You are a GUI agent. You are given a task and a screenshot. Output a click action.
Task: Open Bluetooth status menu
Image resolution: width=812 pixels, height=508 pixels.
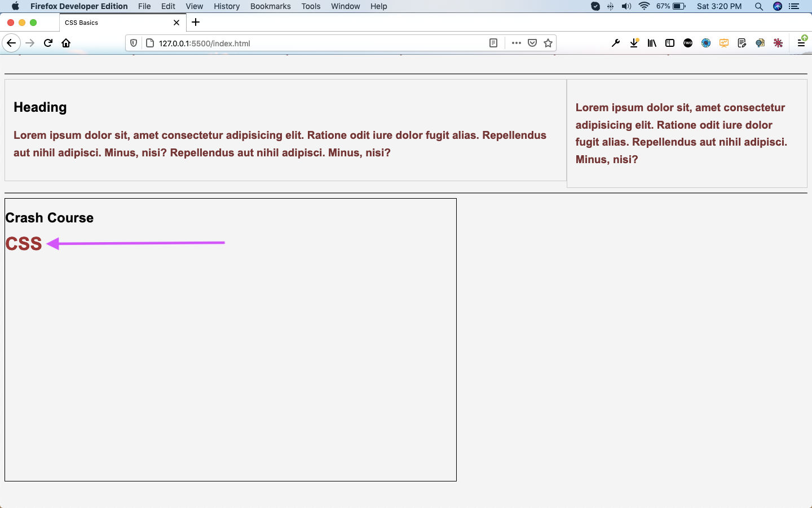coord(611,6)
